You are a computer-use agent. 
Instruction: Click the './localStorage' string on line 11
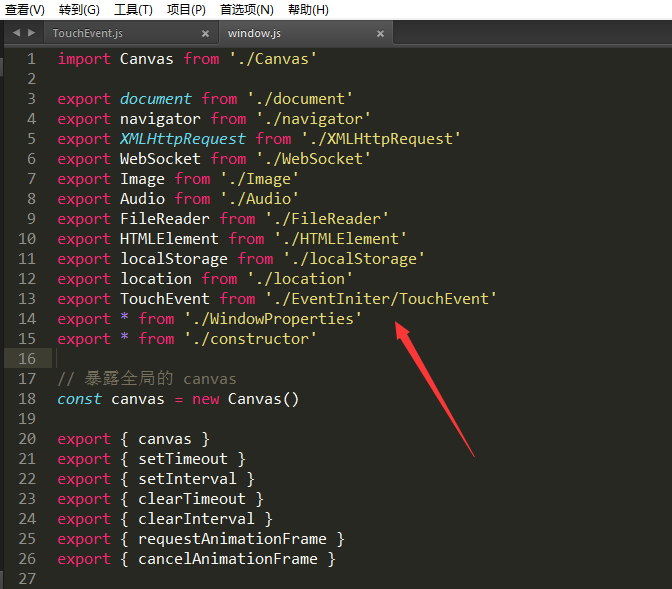click(x=354, y=258)
